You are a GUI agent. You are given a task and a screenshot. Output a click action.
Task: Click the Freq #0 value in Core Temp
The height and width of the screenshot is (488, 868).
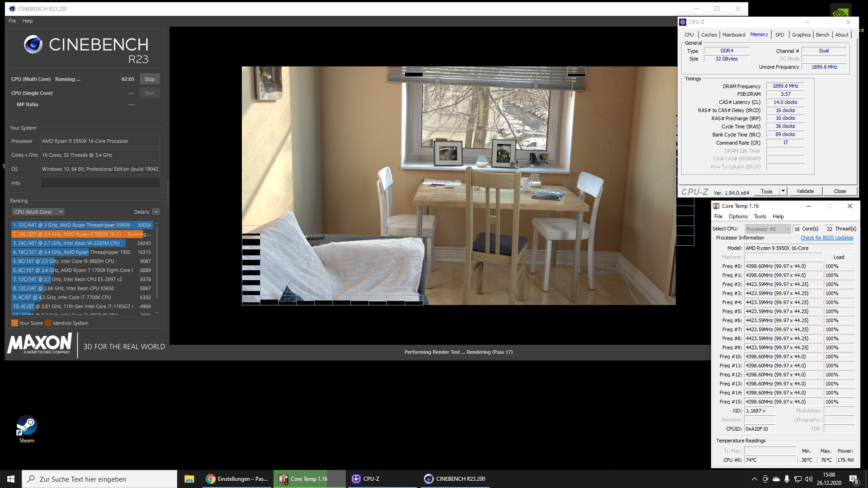tap(783, 266)
